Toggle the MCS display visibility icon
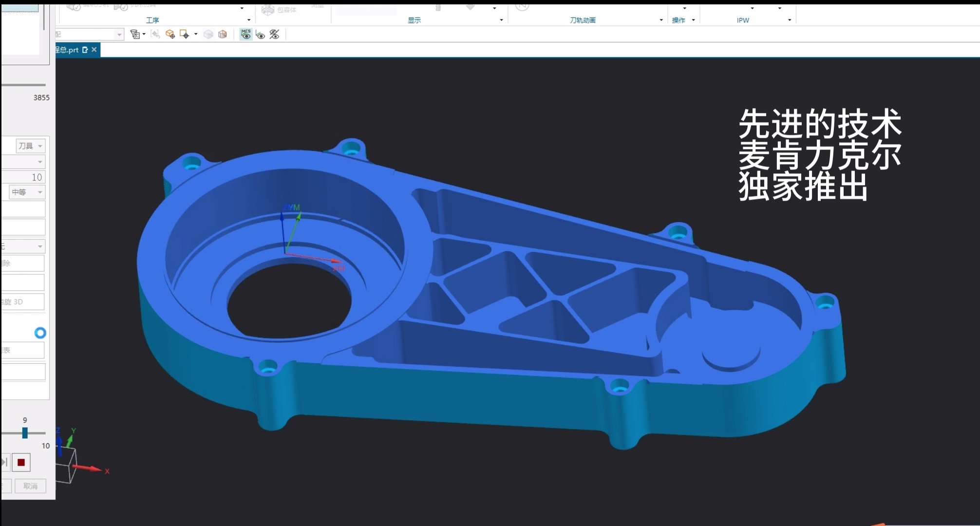 coord(245,34)
